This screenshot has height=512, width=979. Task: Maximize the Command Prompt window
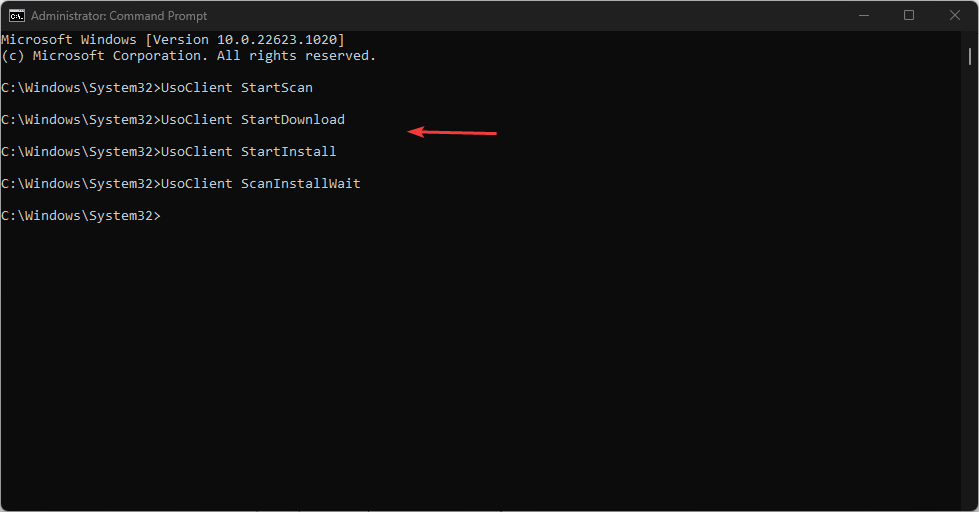(909, 16)
